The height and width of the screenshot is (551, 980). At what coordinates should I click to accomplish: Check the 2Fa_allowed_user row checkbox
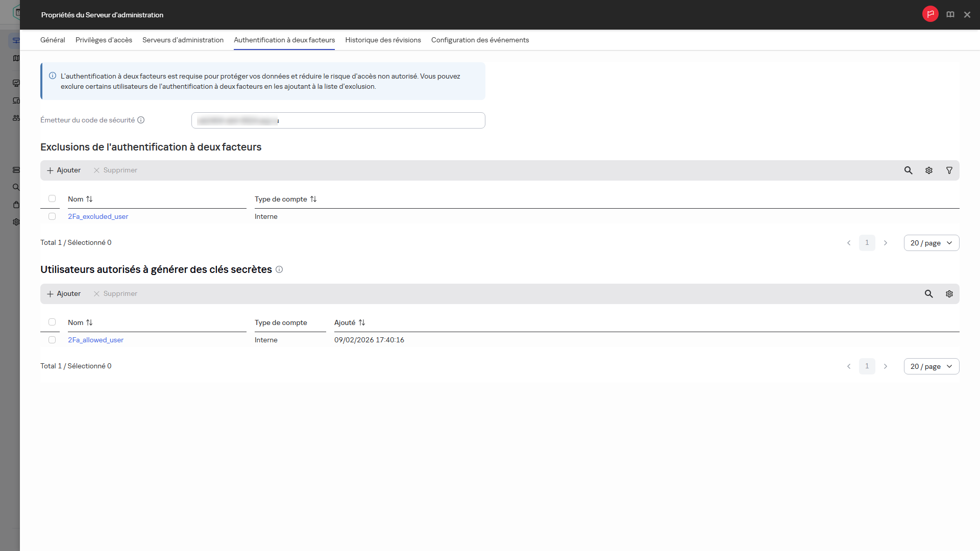[x=52, y=340]
